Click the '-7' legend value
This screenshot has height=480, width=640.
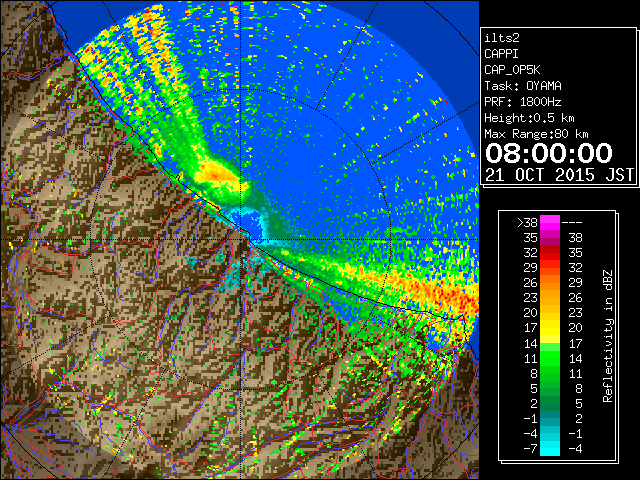click(530, 449)
